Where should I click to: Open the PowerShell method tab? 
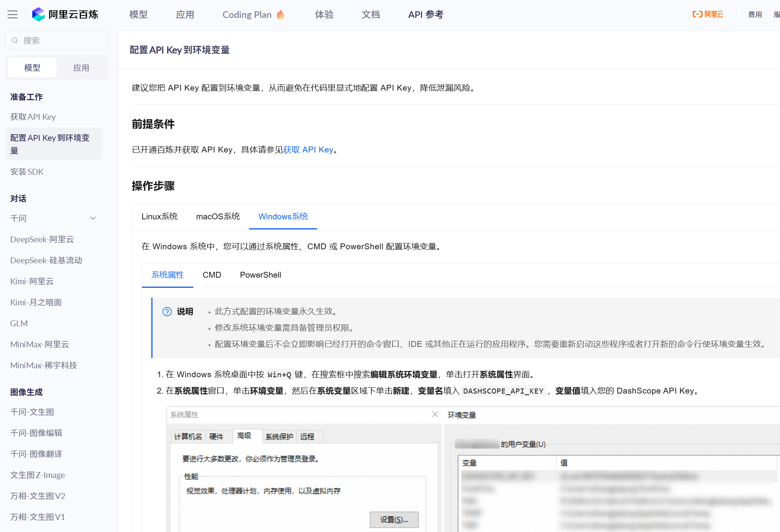pyautogui.click(x=260, y=275)
